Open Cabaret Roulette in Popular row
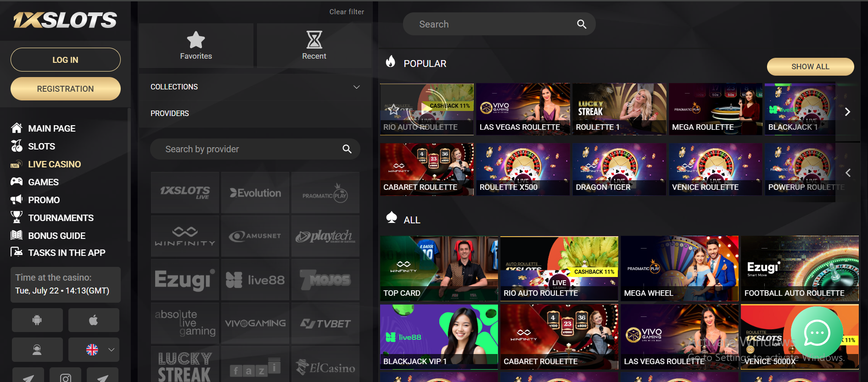The width and height of the screenshot is (868, 382). [x=426, y=169]
